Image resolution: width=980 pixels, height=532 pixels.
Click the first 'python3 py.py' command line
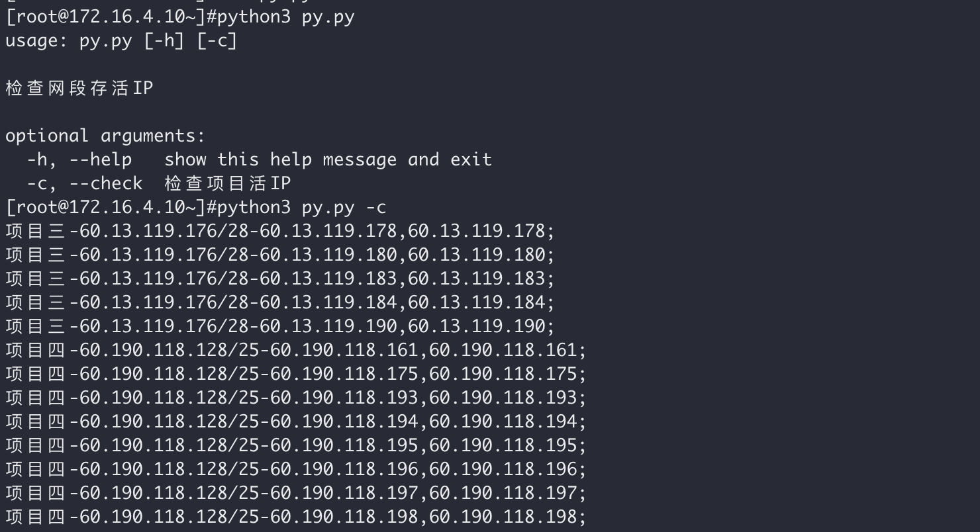180,17
